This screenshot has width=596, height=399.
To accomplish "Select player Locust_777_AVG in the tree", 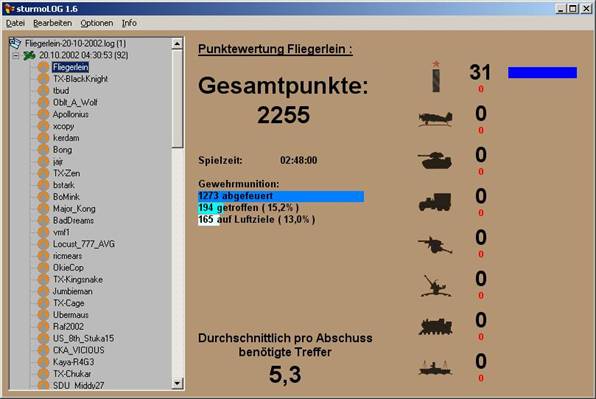I will (84, 244).
